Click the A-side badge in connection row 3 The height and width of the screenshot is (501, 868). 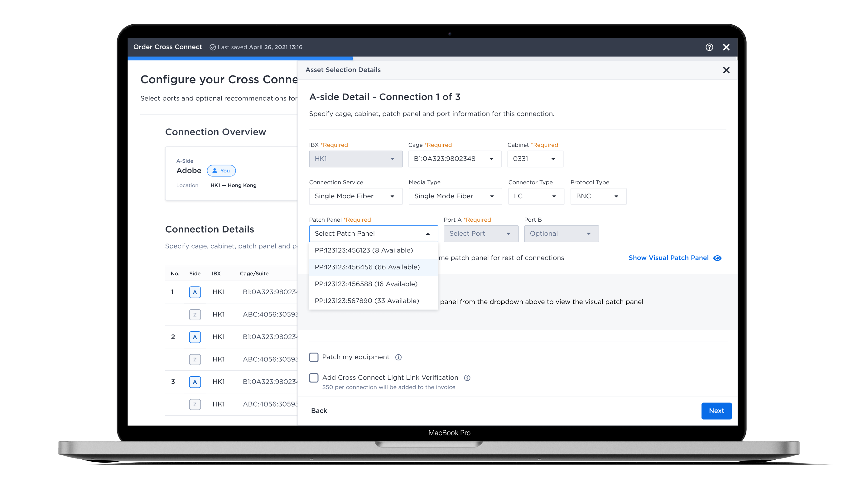coord(195,382)
